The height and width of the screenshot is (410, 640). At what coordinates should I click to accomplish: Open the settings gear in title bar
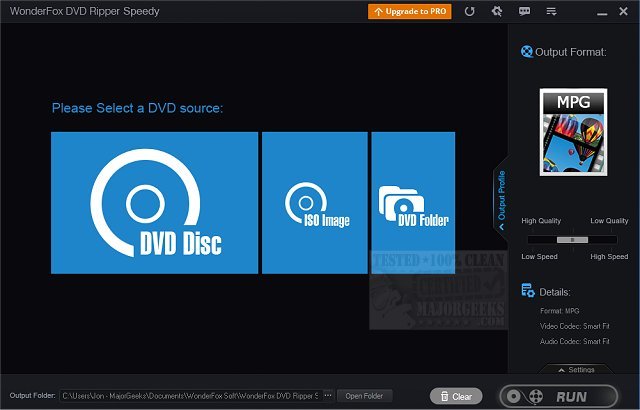497,11
